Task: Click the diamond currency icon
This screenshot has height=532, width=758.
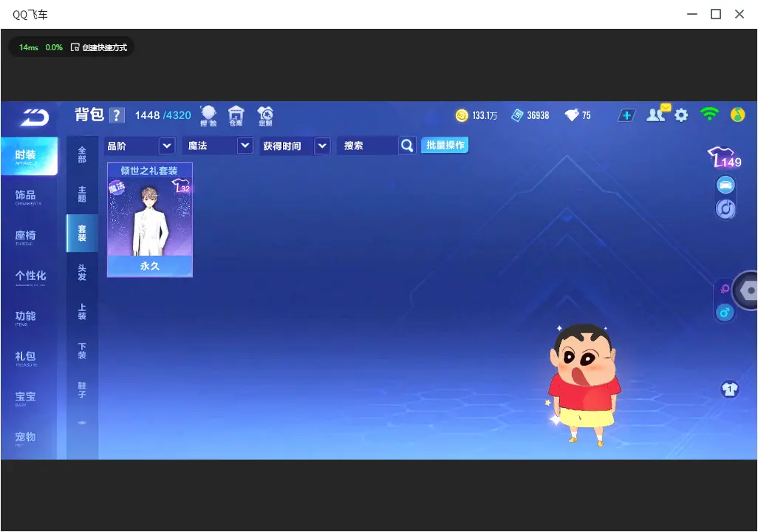Action: point(572,115)
